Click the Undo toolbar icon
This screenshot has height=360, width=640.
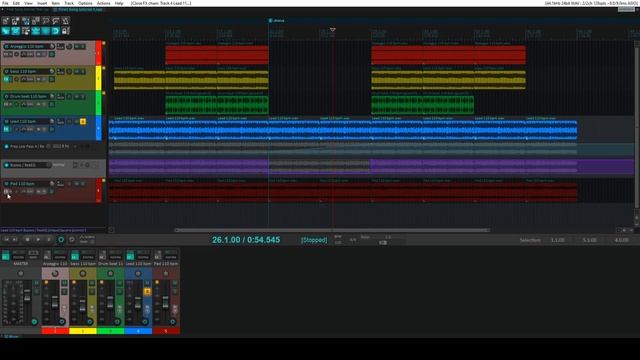pyautogui.click(x=46, y=21)
